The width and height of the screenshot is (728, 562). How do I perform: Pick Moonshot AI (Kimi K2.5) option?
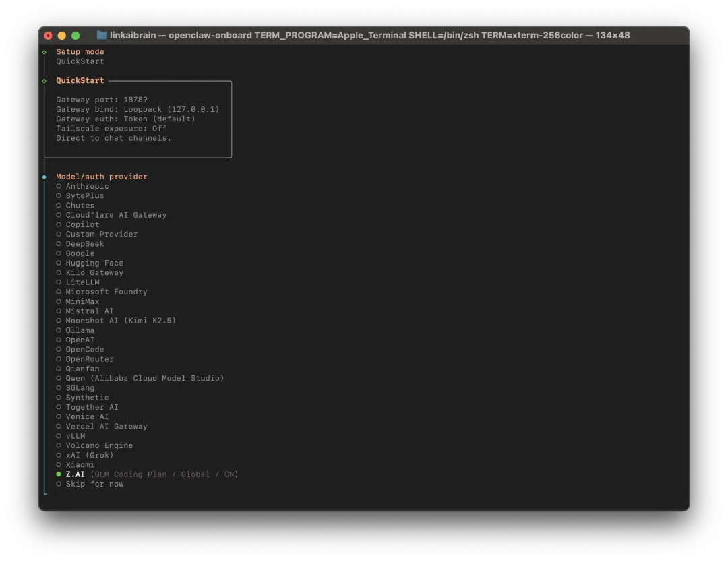pyautogui.click(x=116, y=321)
